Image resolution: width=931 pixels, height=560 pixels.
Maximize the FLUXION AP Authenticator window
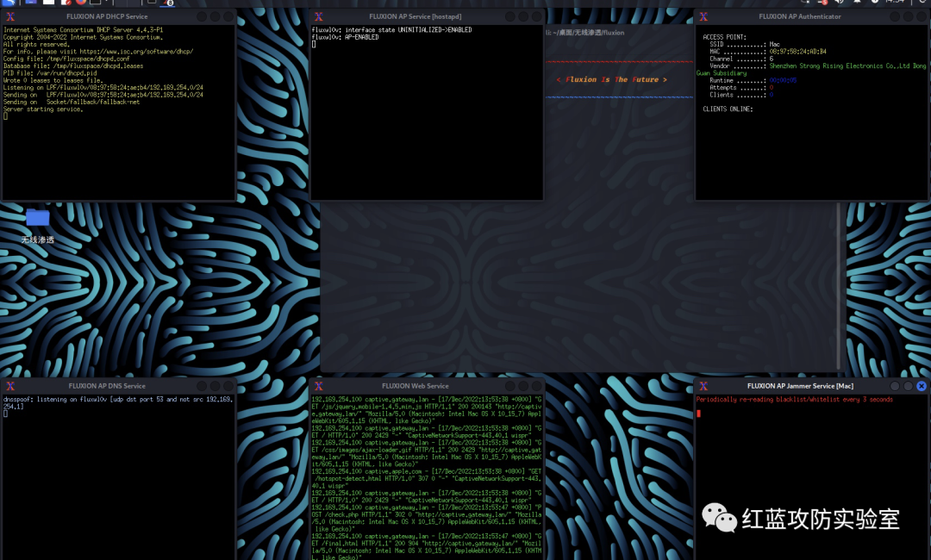pyautogui.click(x=909, y=16)
